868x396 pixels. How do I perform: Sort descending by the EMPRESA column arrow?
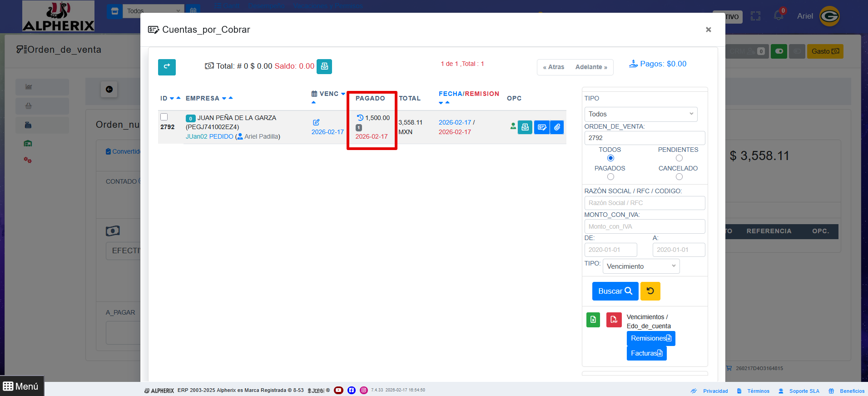pyautogui.click(x=224, y=99)
